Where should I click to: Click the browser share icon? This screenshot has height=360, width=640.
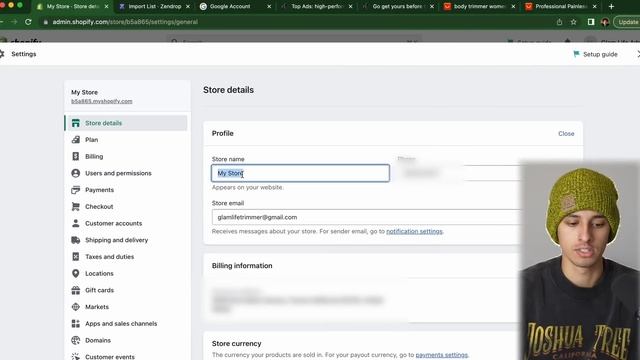tap(559, 22)
